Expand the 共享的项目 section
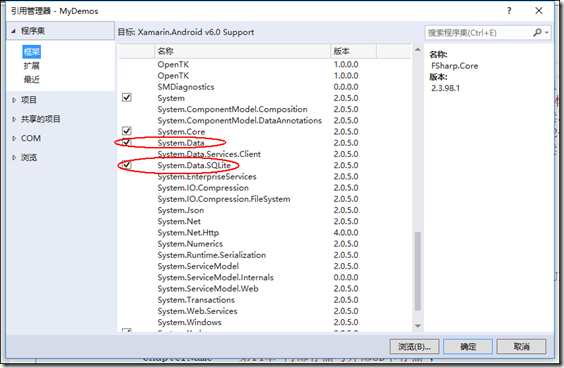The width and height of the screenshot is (564, 368). [x=14, y=119]
